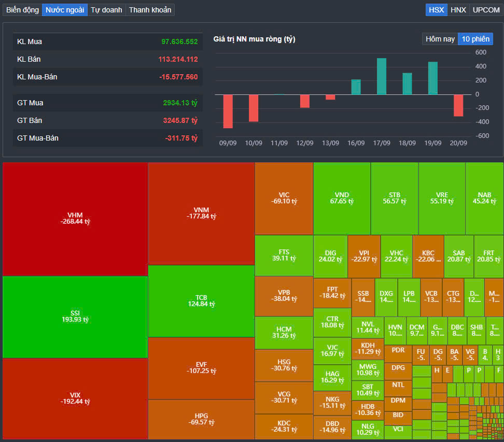Screen dimensions: 504x442
Task: Select the CTR treemap tile
Action: point(332,322)
